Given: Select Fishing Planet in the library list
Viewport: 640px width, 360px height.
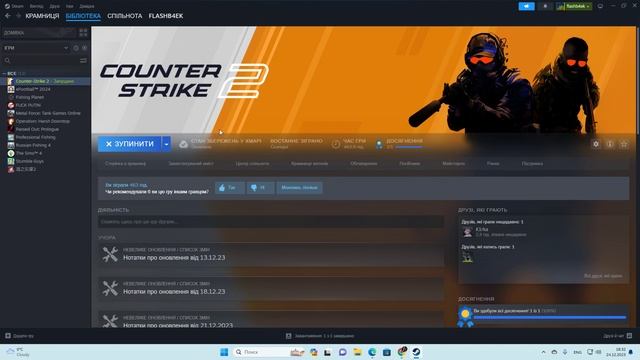Looking at the screenshot, I should [45, 97].
